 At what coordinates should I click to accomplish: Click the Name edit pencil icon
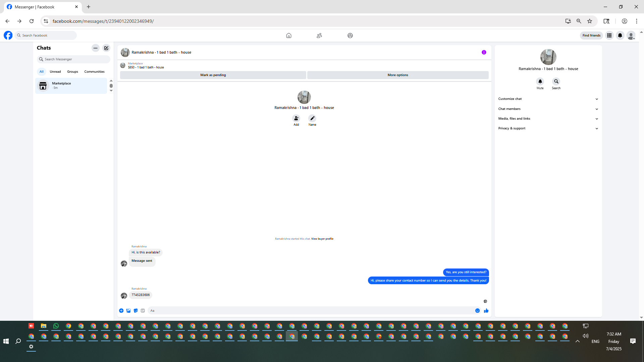click(x=312, y=118)
